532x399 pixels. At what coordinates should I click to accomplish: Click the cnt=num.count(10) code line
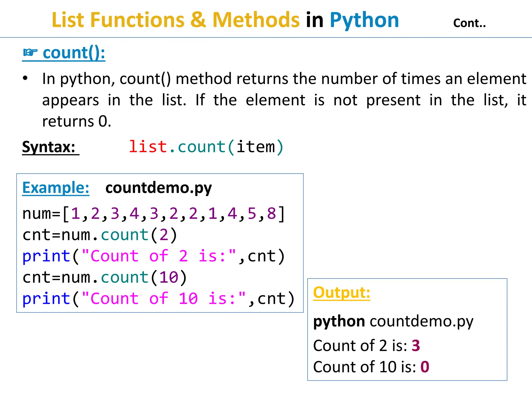click(x=105, y=277)
